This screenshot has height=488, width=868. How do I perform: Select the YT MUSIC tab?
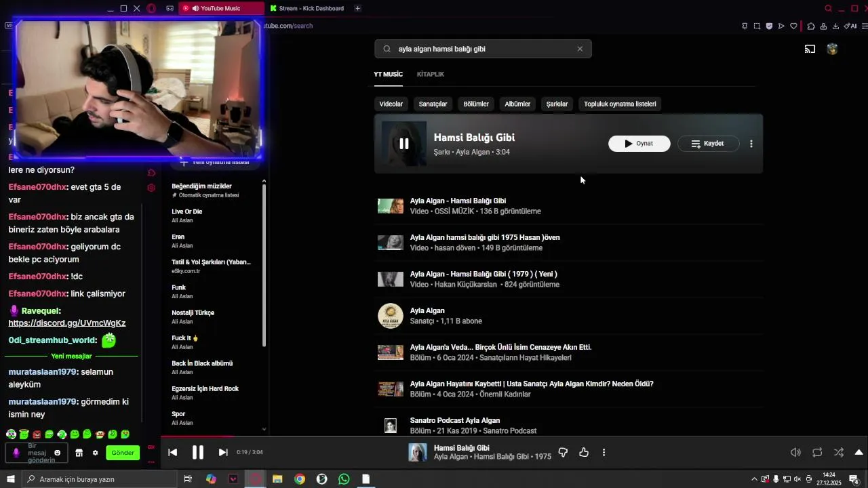[x=388, y=74]
